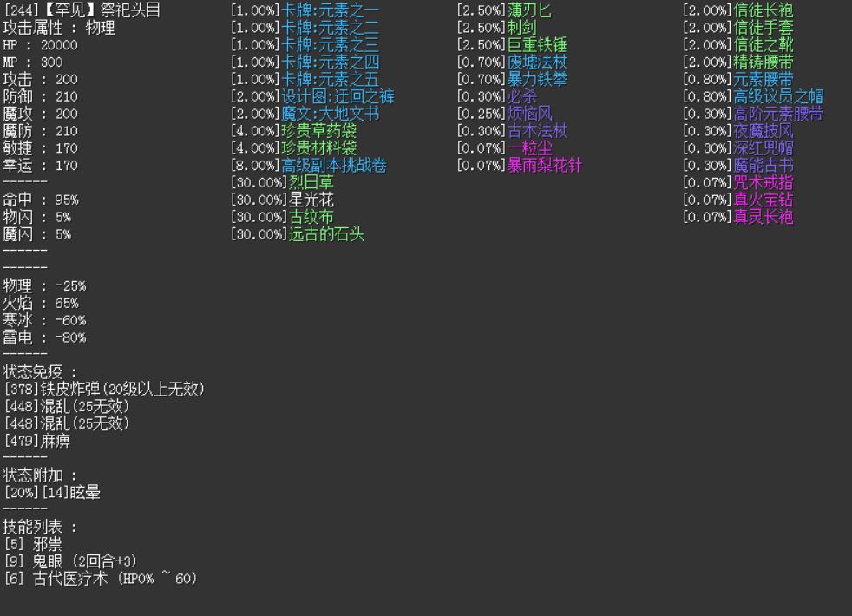
Task: Click drop item 古木法杖
Action: coord(537,131)
